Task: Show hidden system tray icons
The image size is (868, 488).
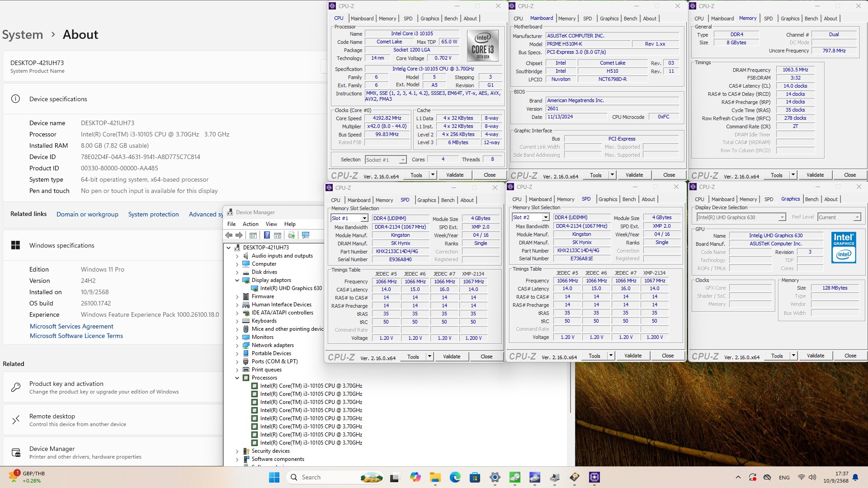Action: click(738, 477)
